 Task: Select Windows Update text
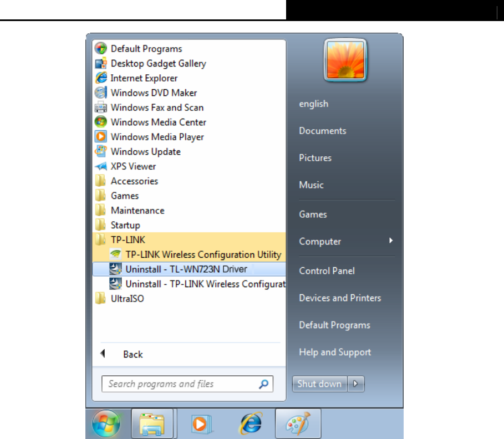tap(146, 152)
